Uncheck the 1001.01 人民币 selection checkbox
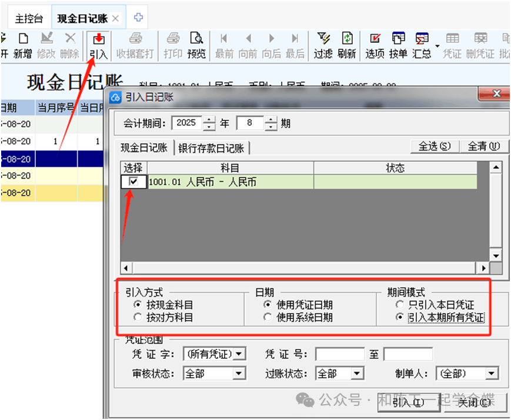Image resolution: width=511 pixels, height=420 pixels. pyautogui.click(x=135, y=182)
